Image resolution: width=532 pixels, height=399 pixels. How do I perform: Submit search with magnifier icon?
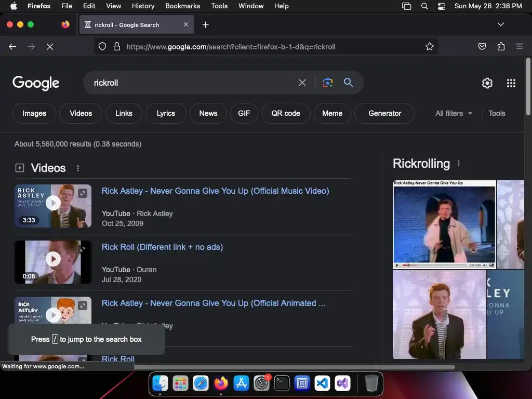pos(348,83)
